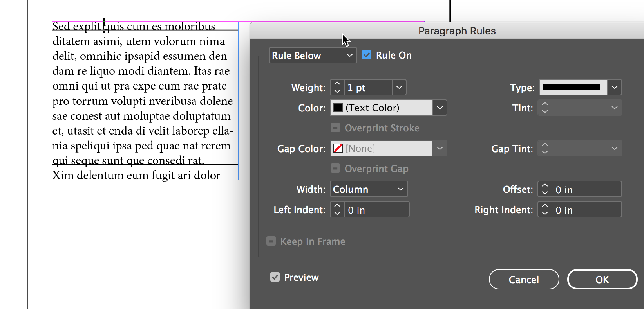Increase the Weight stepper value

[x=337, y=84]
